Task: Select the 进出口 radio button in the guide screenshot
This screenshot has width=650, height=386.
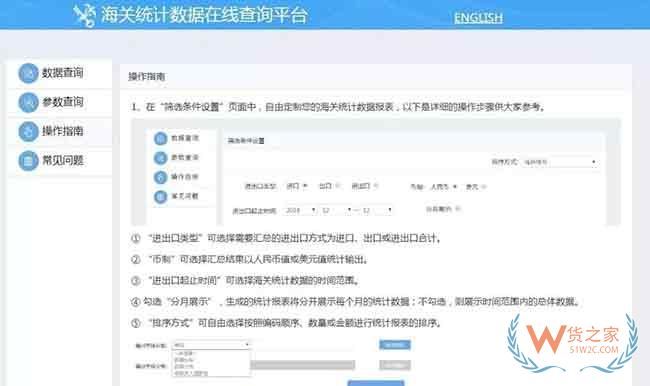Action: [376, 186]
